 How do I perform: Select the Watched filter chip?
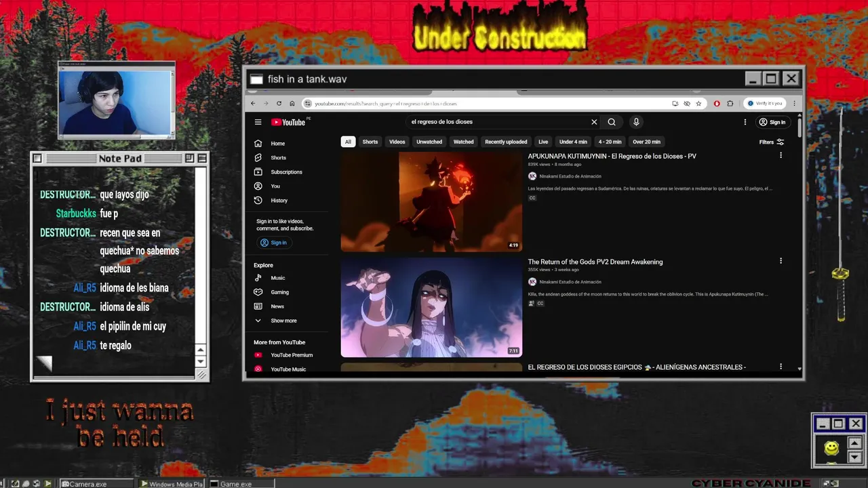pyautogui.click(x=464, y=142)
